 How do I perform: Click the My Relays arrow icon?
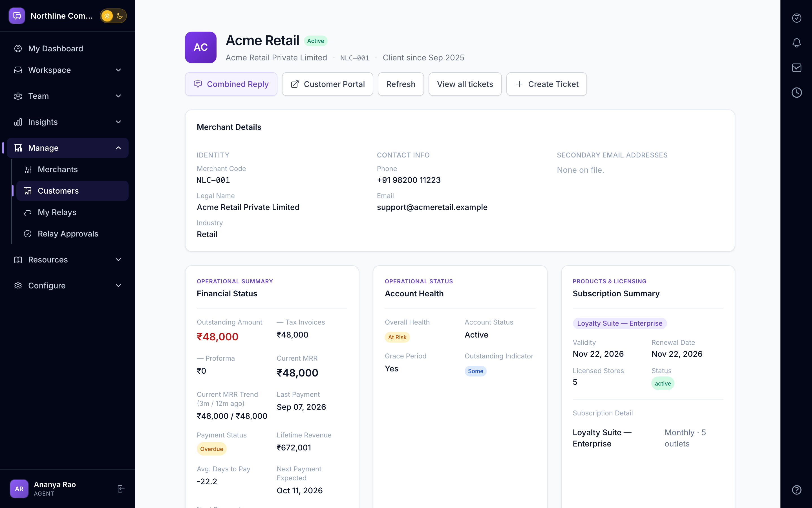tap(28, 212)
